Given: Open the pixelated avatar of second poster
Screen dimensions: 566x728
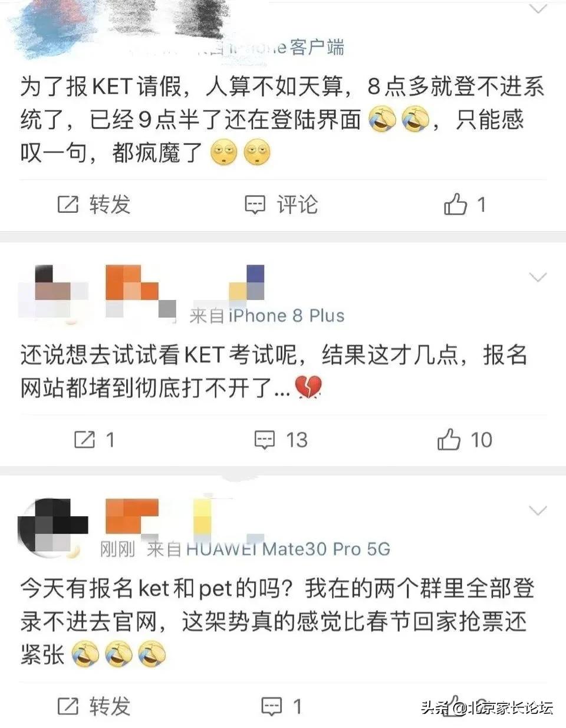Looking at the screenshot, I should pyautogui.click(x=53, y=292).
